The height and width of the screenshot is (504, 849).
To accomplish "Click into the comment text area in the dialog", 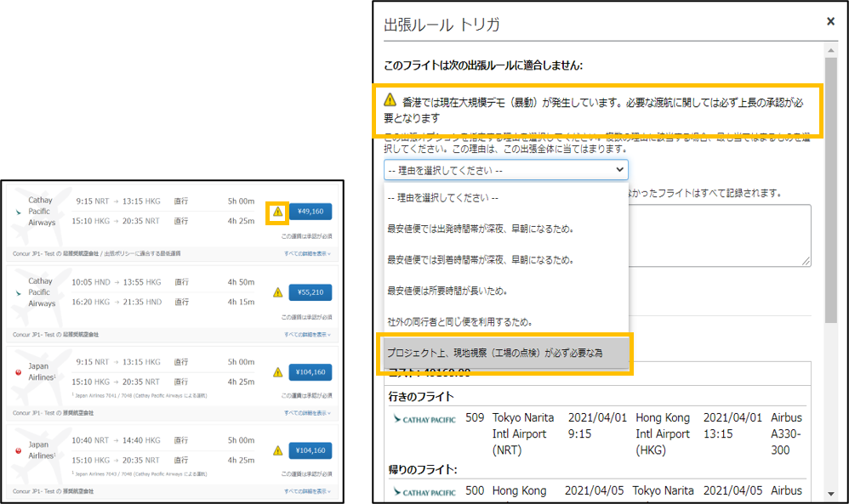I will point(720,235).
